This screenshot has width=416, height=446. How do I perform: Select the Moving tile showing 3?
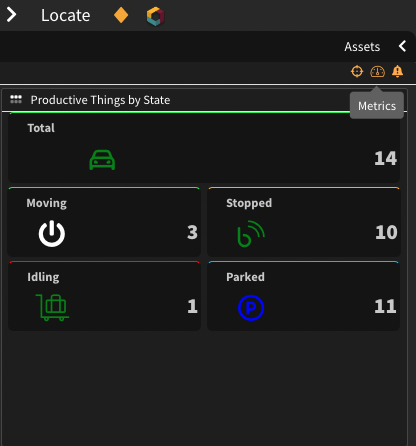coord(104,222)
